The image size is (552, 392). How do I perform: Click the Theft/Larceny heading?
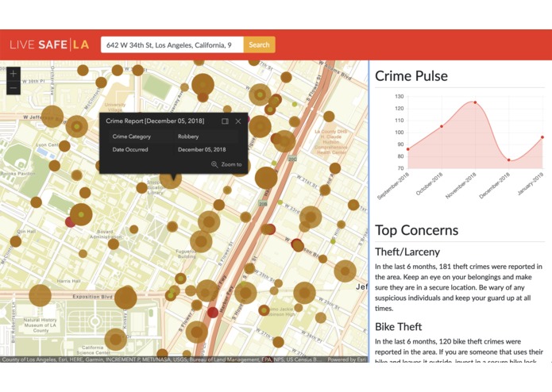(x=407, y=252)
